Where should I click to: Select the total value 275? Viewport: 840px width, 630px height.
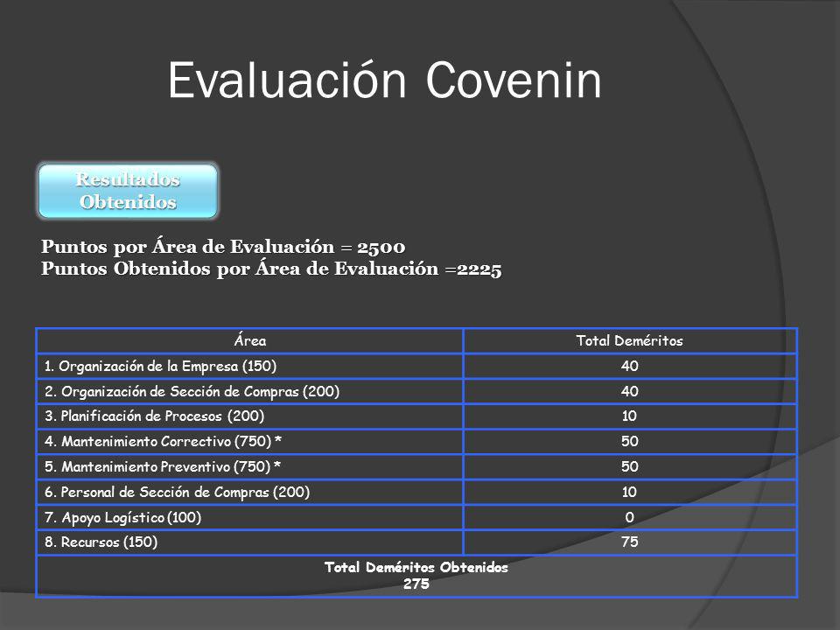click(416, 584)
